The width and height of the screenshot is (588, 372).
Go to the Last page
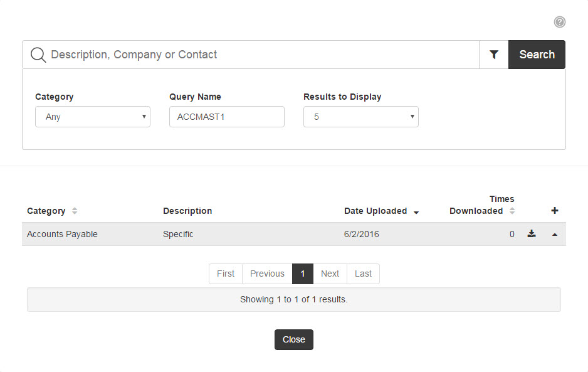click(x=363, y=274)
